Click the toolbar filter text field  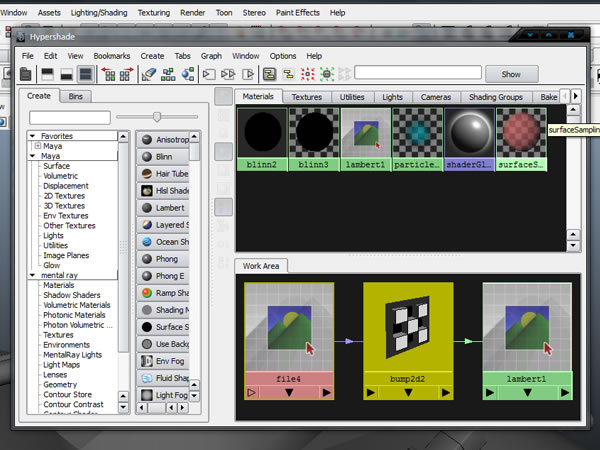pos(418,72)
